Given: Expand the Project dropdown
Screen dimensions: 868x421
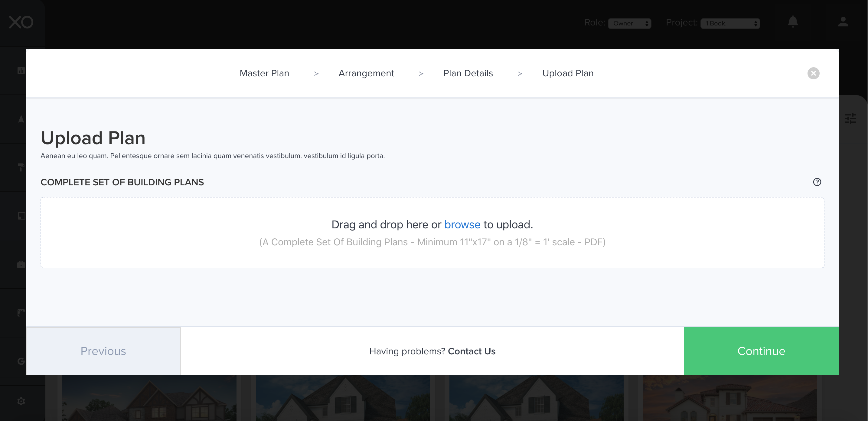Looking at the screenshot, I should point(730,23).
